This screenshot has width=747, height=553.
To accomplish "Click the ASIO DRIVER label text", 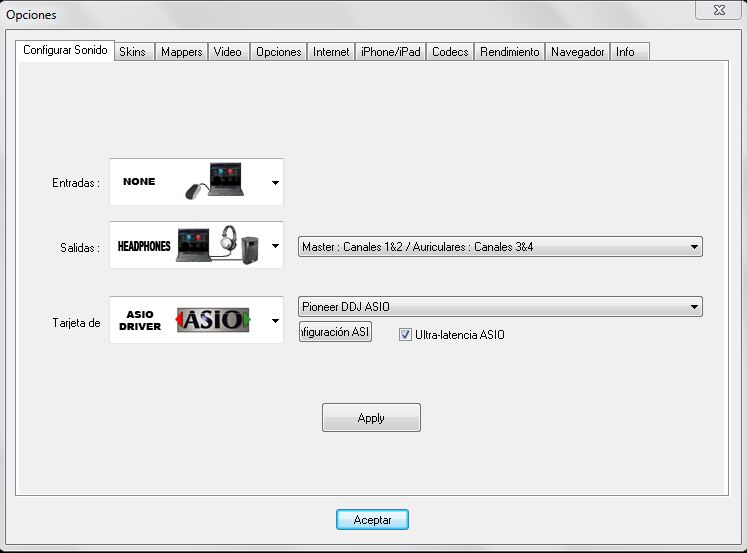I will [140, 321].
